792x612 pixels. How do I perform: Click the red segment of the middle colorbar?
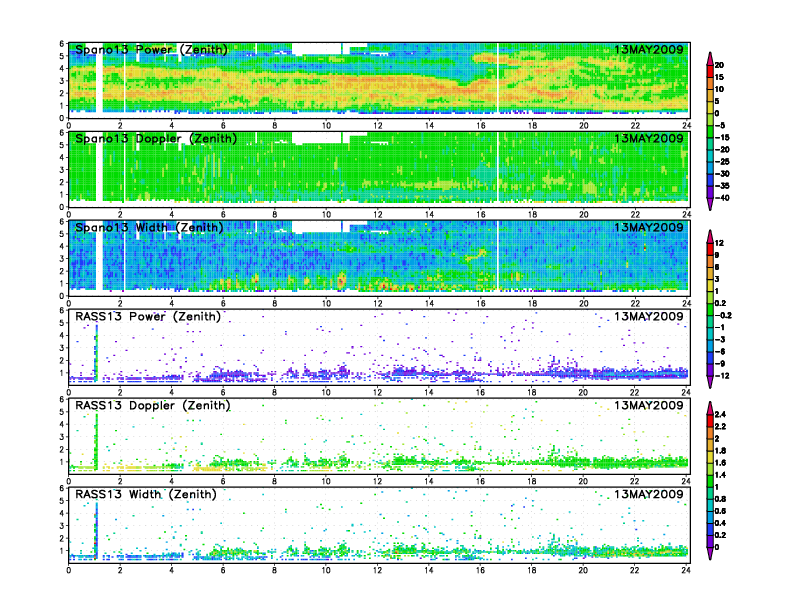pos(710,249)
